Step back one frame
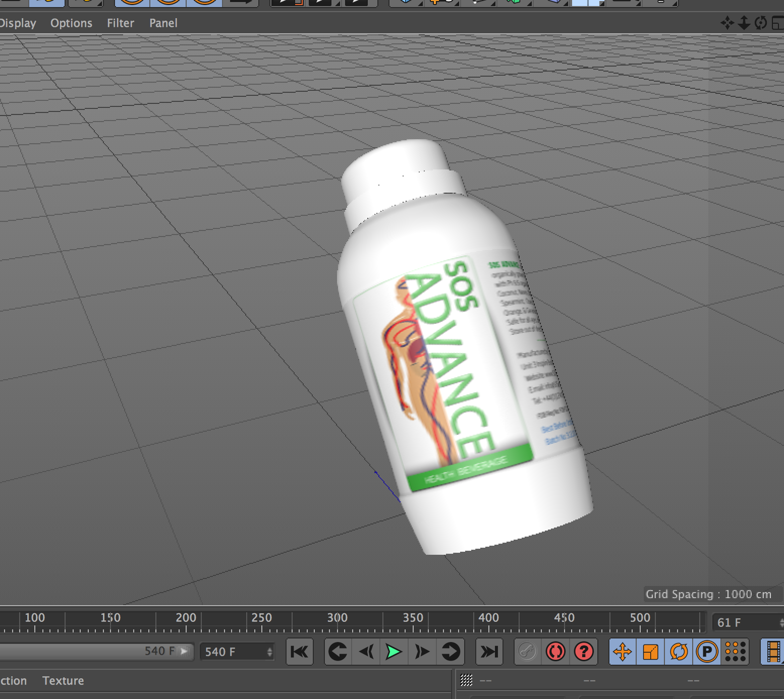Image resolution: width=784 pixels, height=699 pixels. tap(366, 652)
